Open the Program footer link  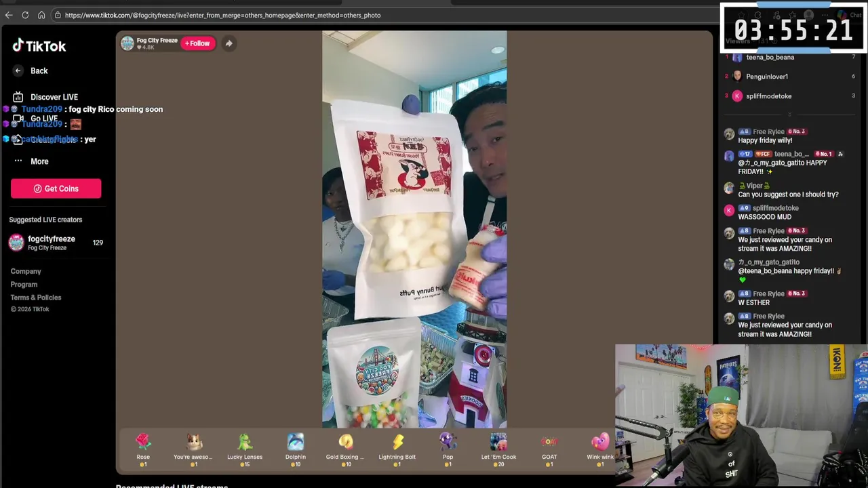(x=24, y=285)
